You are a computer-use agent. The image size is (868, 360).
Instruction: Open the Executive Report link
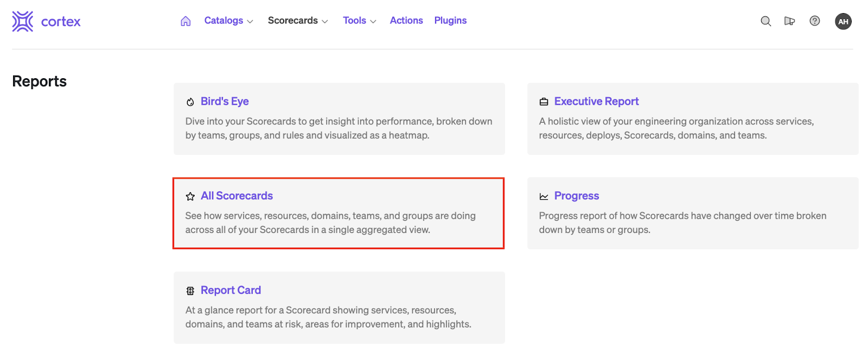pyautogui.click(x=596, y=102)
